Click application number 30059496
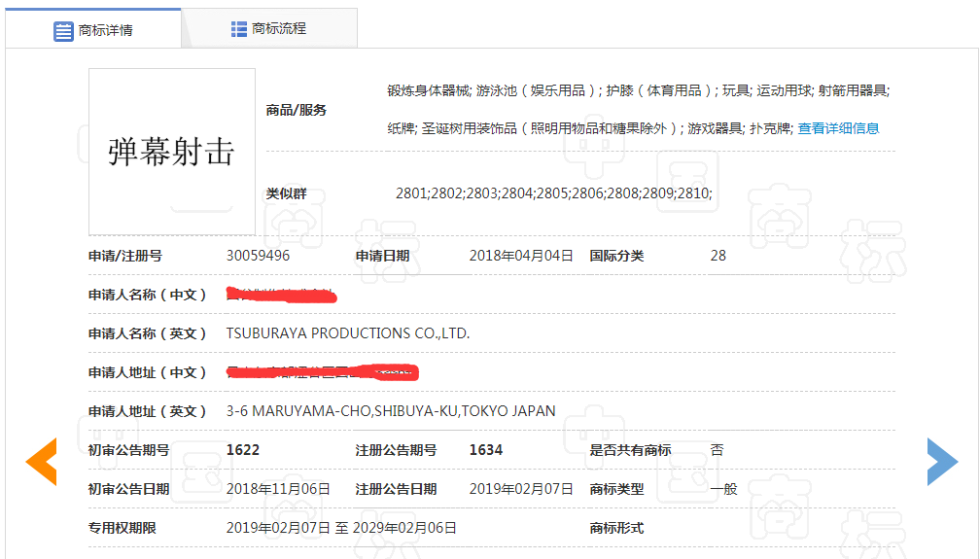 tap(258, 256)
